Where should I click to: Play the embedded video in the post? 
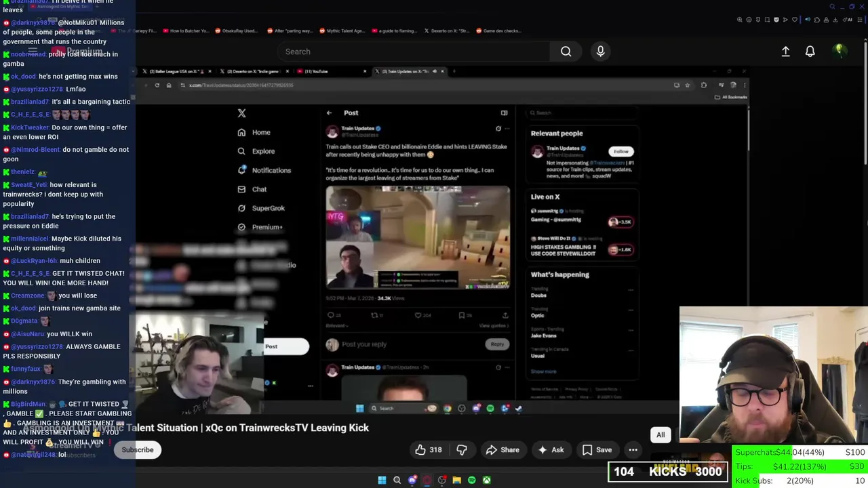point(418,238)
